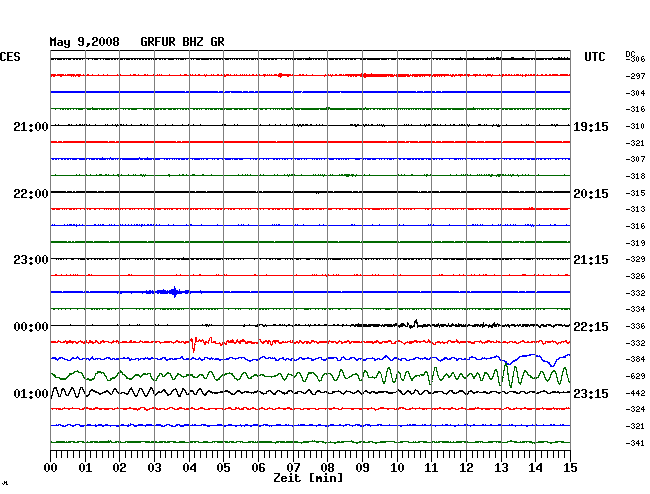This screenshot has width=650, height=494.
Task: Click the DC offset value "-329"
Action: [x=635, y=259]
